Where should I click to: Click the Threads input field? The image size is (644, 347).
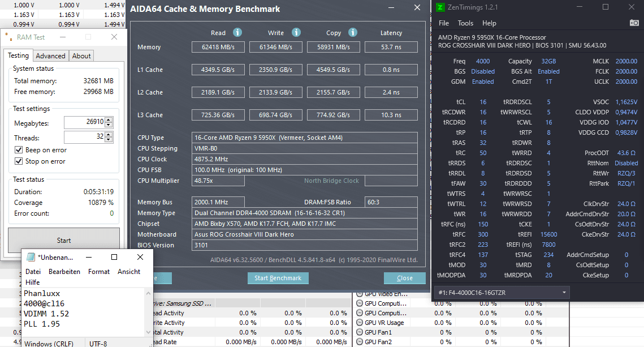[x=85, y=137]
